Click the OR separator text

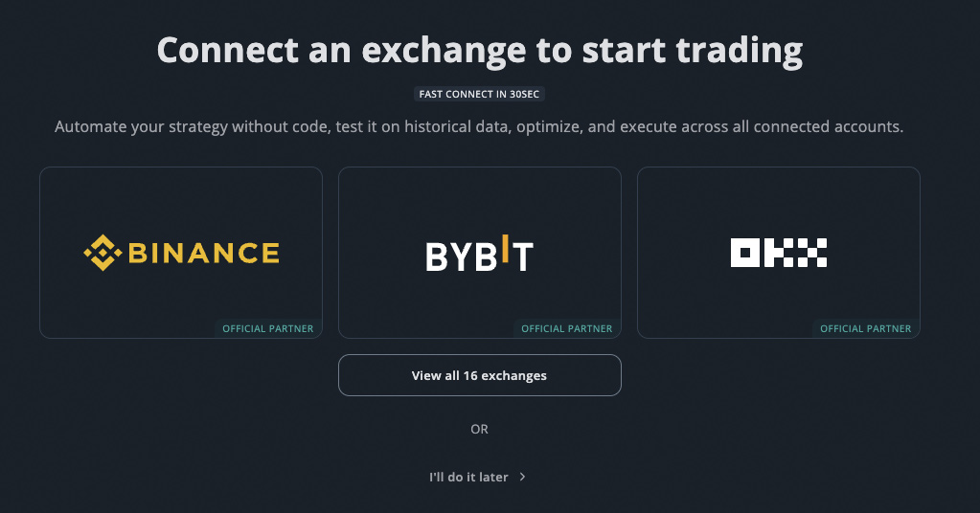[x=480, y=429]
